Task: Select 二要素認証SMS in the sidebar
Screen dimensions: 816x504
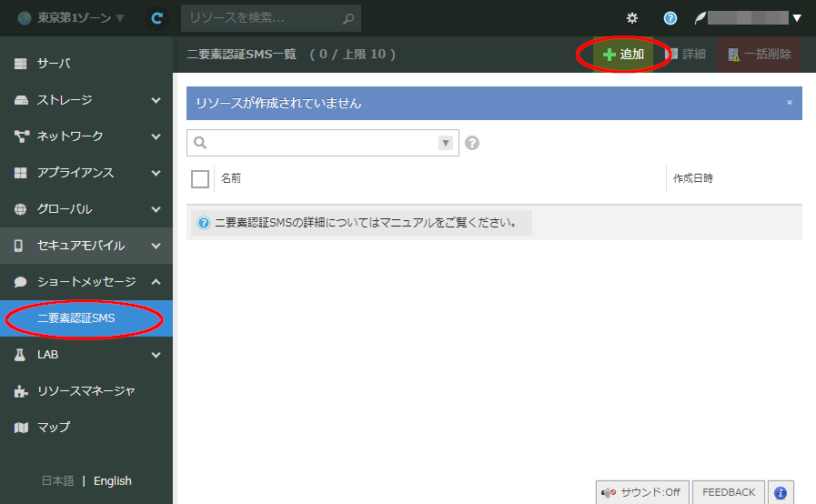Action: pos(76,318)
